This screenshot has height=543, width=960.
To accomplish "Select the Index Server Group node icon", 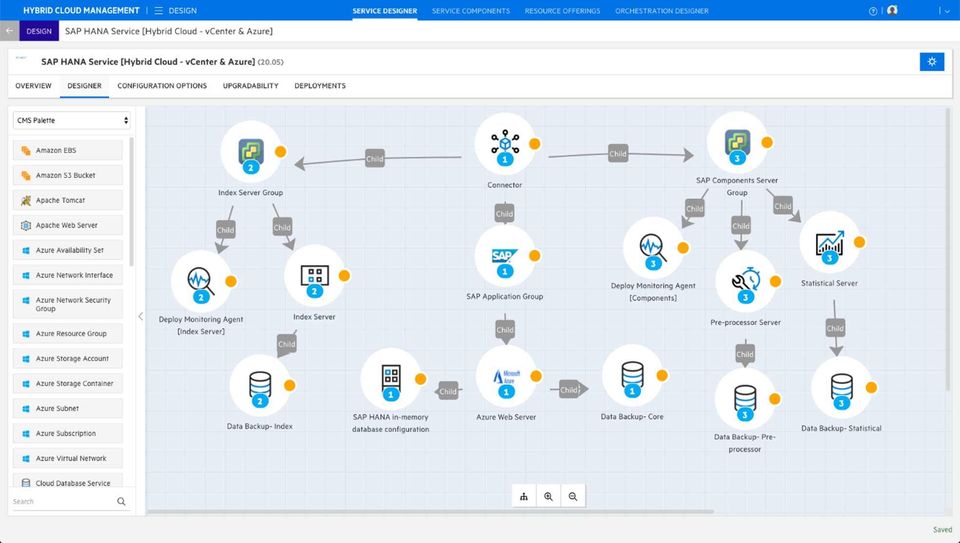I will click(x=250, y=151).
